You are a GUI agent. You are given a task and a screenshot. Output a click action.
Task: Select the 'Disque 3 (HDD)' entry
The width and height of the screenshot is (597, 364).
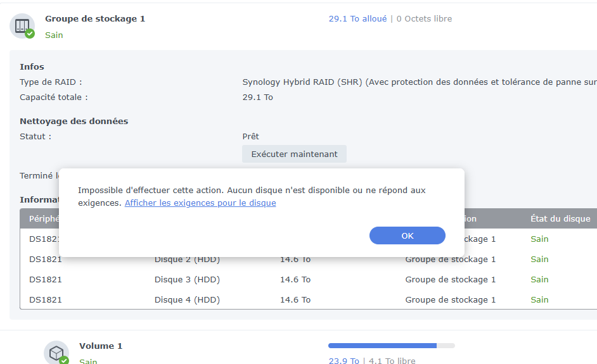[187, 280]
